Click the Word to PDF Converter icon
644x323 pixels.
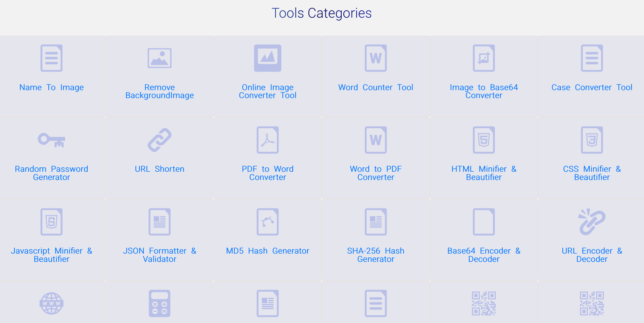pyautogui.click(x=376, y=140)
